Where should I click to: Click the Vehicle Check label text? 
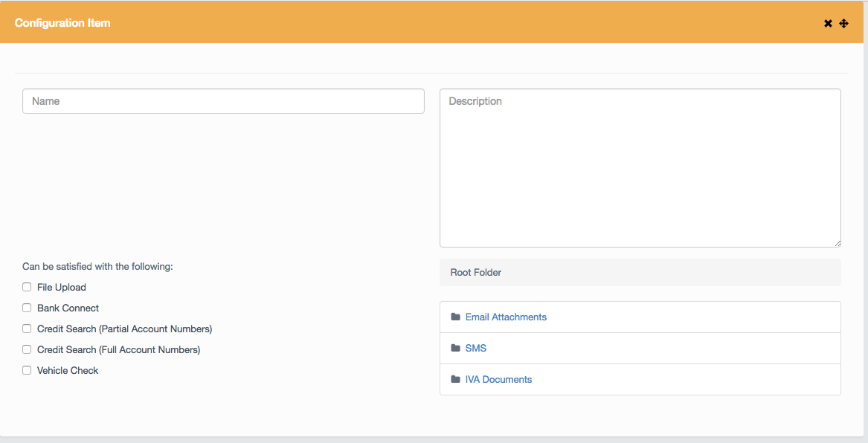click(x=68, y=370)
